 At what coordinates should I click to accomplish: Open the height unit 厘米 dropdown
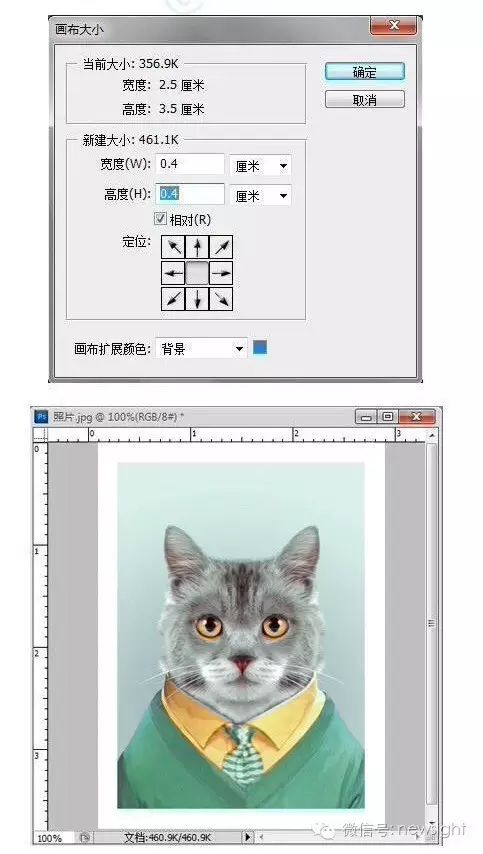point(260,195)
